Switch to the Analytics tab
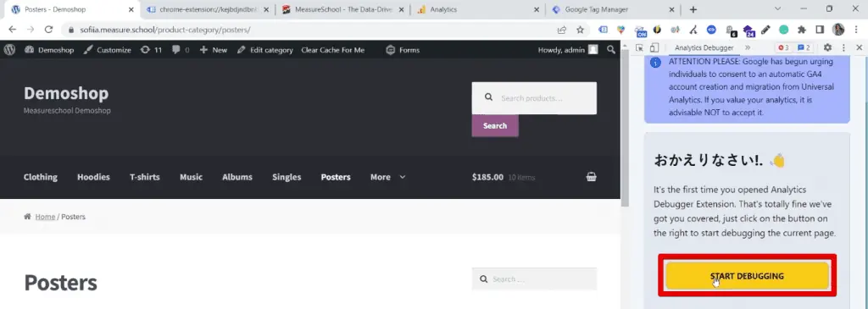 pos(478,9)
